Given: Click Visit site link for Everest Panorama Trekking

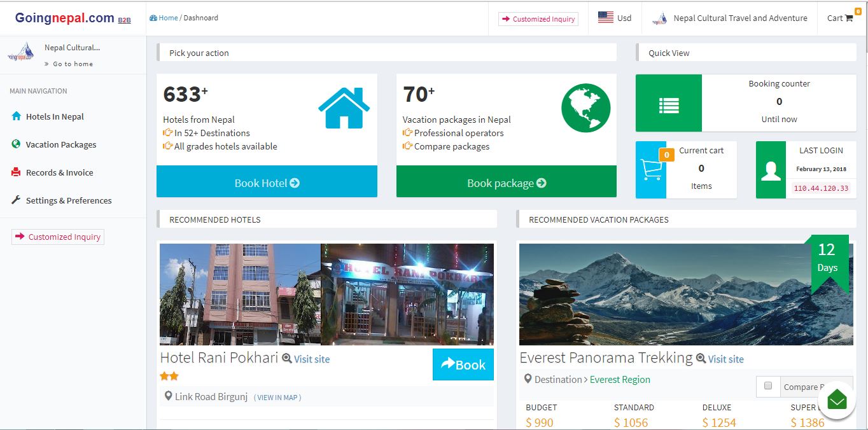Looking at the screenshot, I should 725,359.
